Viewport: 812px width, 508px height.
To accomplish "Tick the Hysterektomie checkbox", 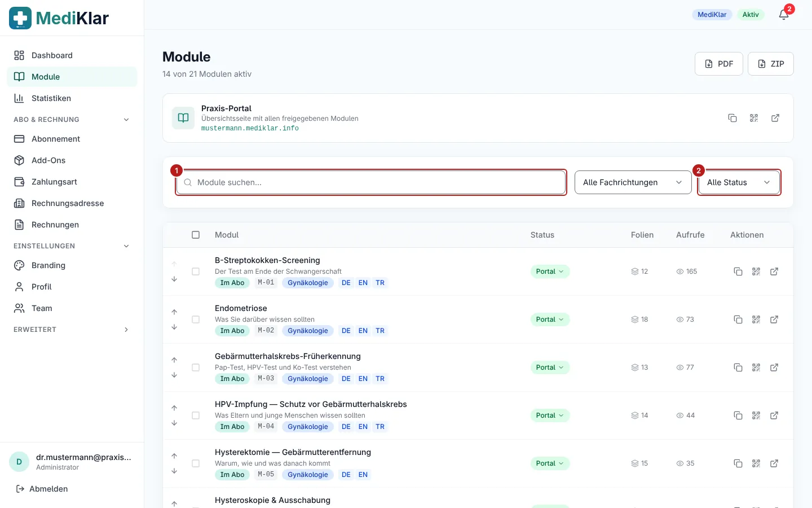I will pos(196,463).
